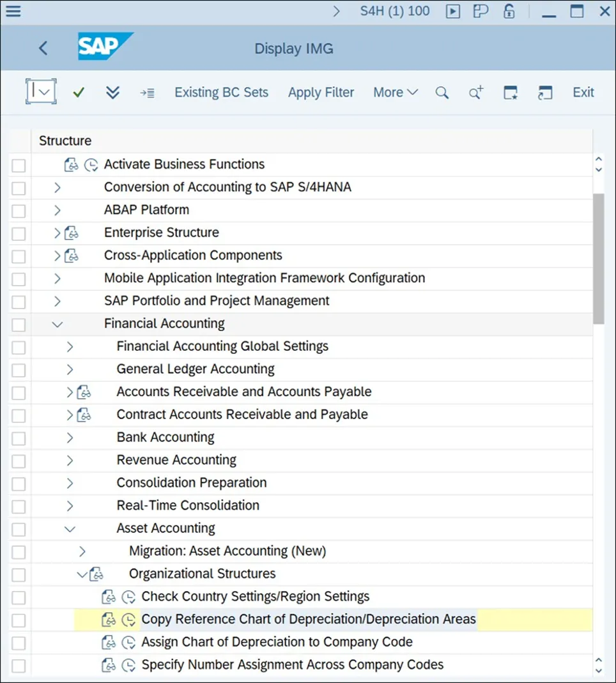Click the Exit button

coord(583,93)
